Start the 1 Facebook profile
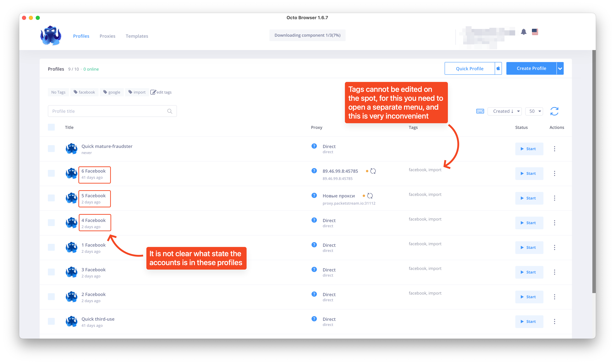615x364 pixels. 529,247
